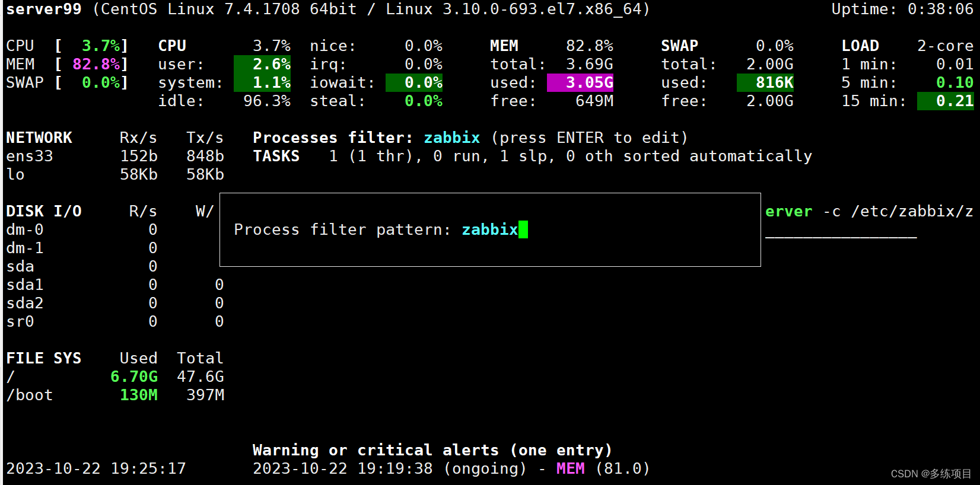Image resolution: width=980 pixels, height=485 pixels.
Task: Click the /boot used value 130M
Action: (139, 395)
